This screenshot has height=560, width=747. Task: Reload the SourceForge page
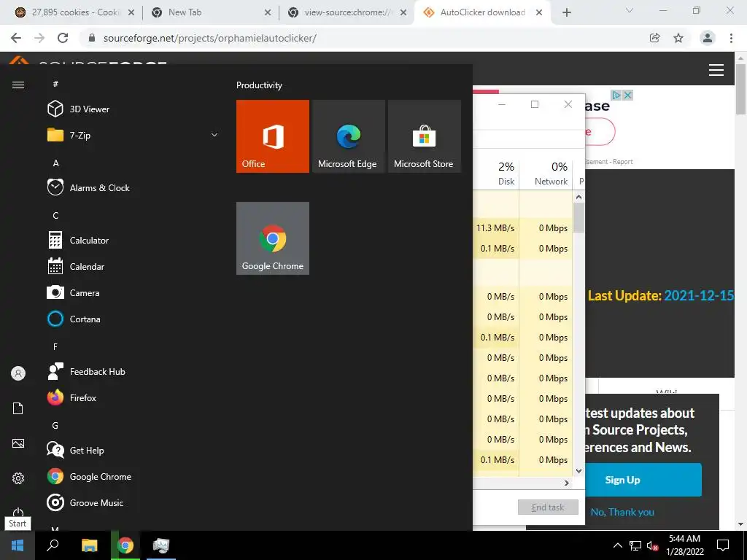click(x=63, y=38)
